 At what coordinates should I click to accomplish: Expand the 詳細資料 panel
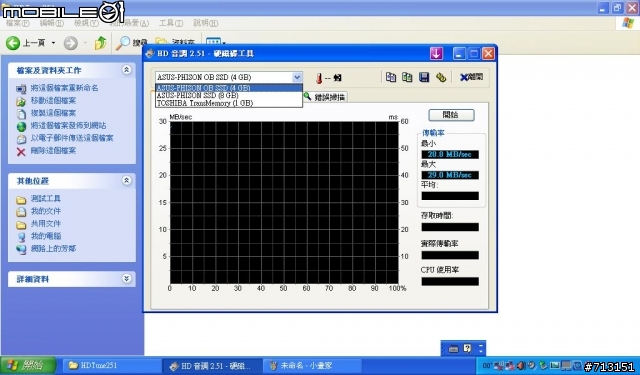127,279
